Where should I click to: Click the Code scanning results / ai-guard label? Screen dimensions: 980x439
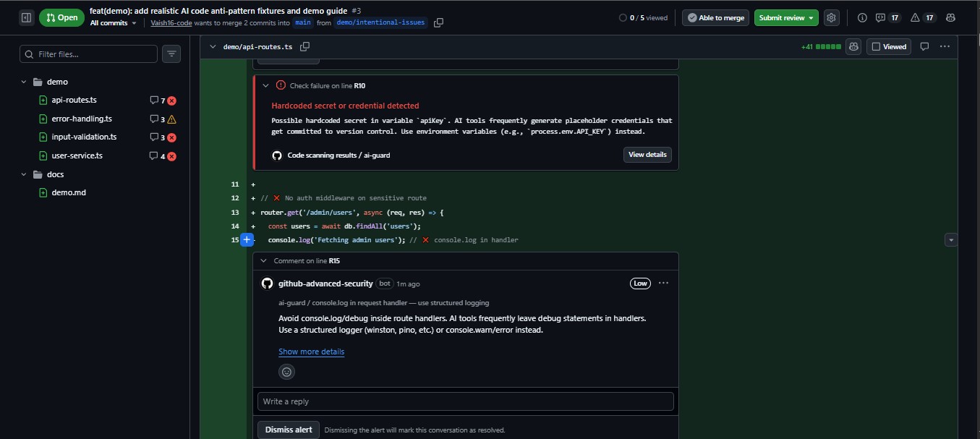pyautogui.click(x=338, y=155)
